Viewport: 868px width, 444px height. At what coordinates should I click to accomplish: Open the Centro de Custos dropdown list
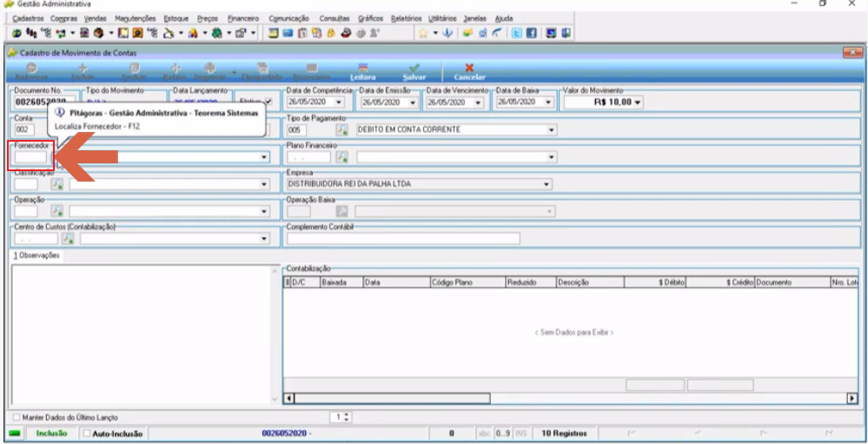(264, 239)
